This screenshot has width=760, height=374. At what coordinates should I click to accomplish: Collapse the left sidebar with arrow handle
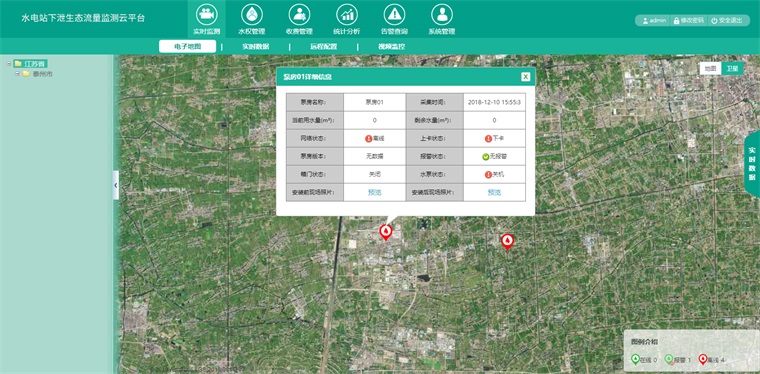pos(115,185)
